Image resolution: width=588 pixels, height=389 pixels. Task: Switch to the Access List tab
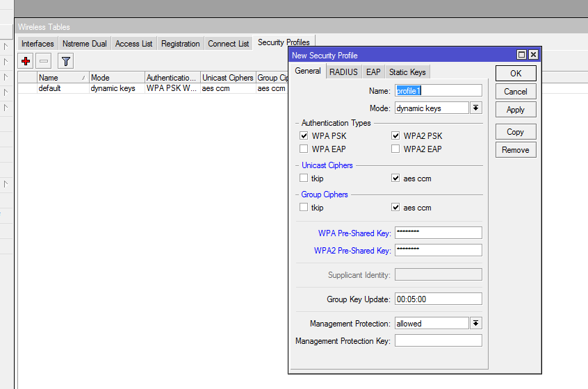click(x=133, y=44)
